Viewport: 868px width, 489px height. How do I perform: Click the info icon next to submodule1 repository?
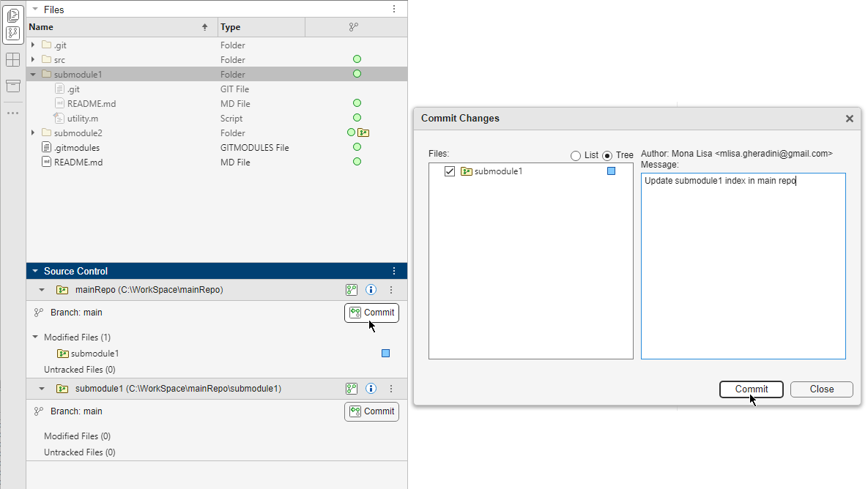371,389
